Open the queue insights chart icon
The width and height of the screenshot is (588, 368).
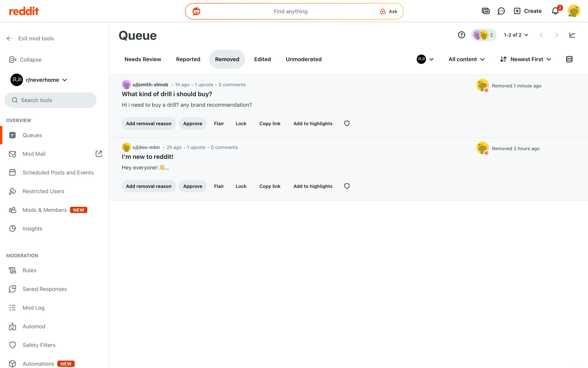click(x=572, y=35)
